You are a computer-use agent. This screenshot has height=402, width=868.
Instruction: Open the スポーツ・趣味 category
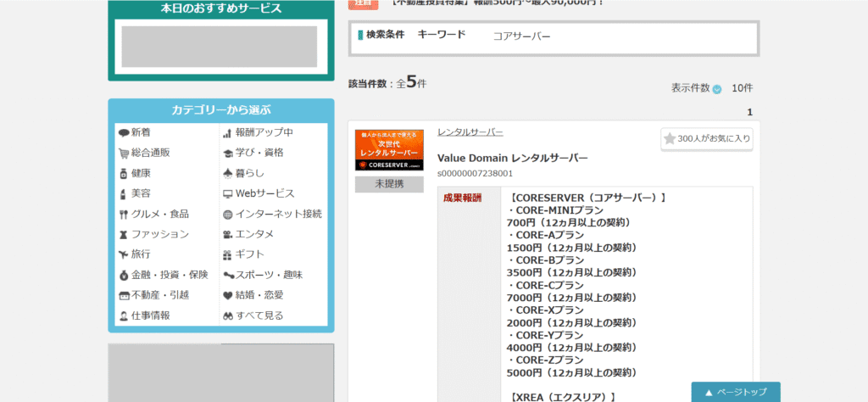click(269, 275)
